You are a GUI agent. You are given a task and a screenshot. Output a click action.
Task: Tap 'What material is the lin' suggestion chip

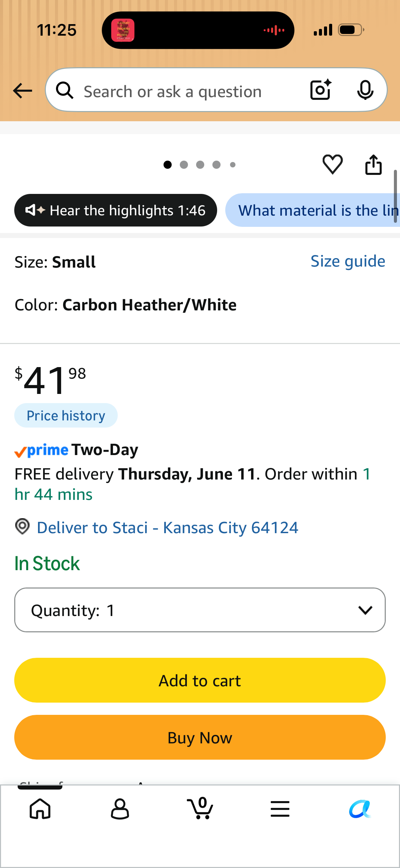(x=312, y=210)
